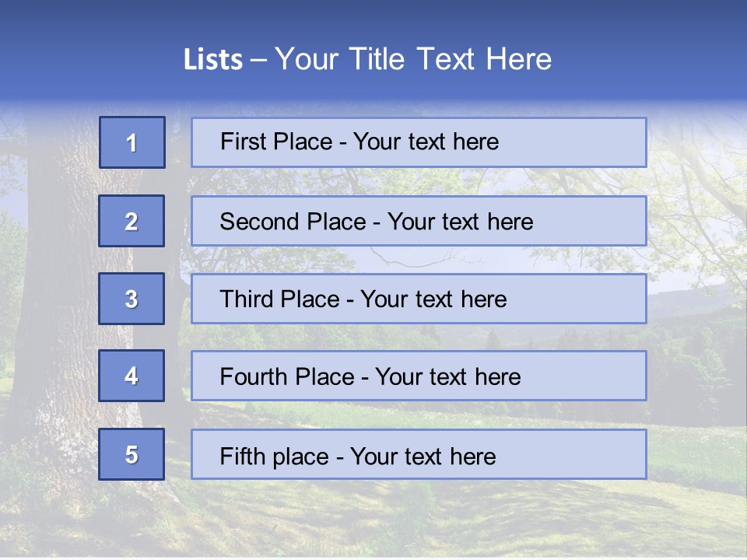Click the 'Second Place' text box
Screen dimensions: 747x560
tap(419, 221)
